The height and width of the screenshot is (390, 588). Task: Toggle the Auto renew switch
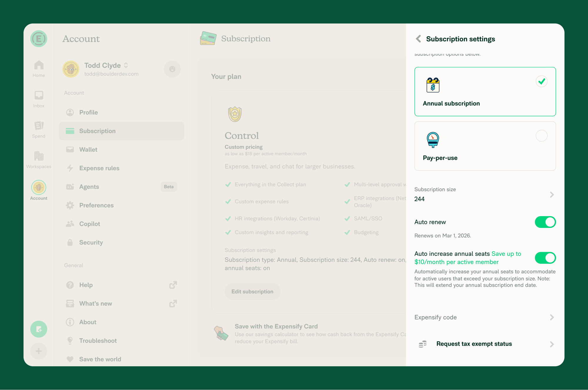(545, 222)
